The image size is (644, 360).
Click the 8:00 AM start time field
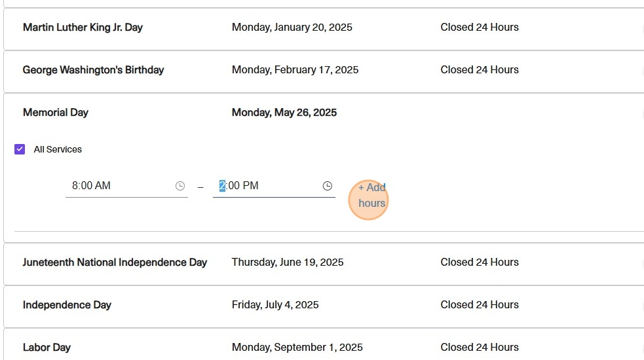point(118,186)
